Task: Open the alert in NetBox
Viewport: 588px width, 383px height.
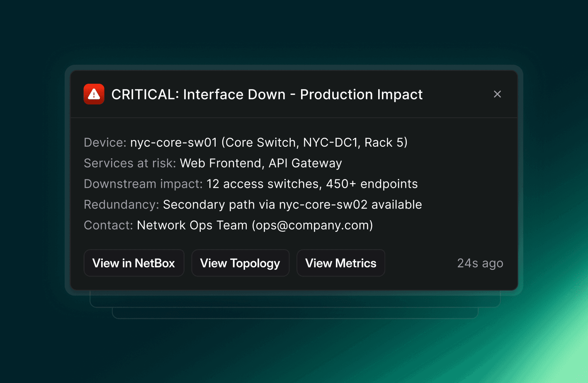Action: (x=134, y=263)
